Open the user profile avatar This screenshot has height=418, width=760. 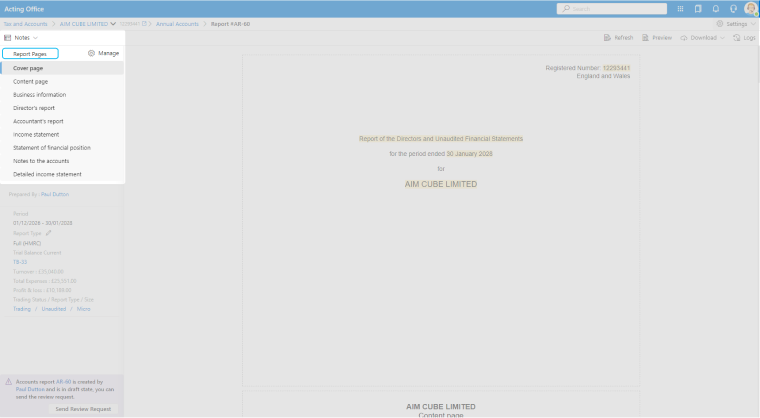[x=750, y=9]
